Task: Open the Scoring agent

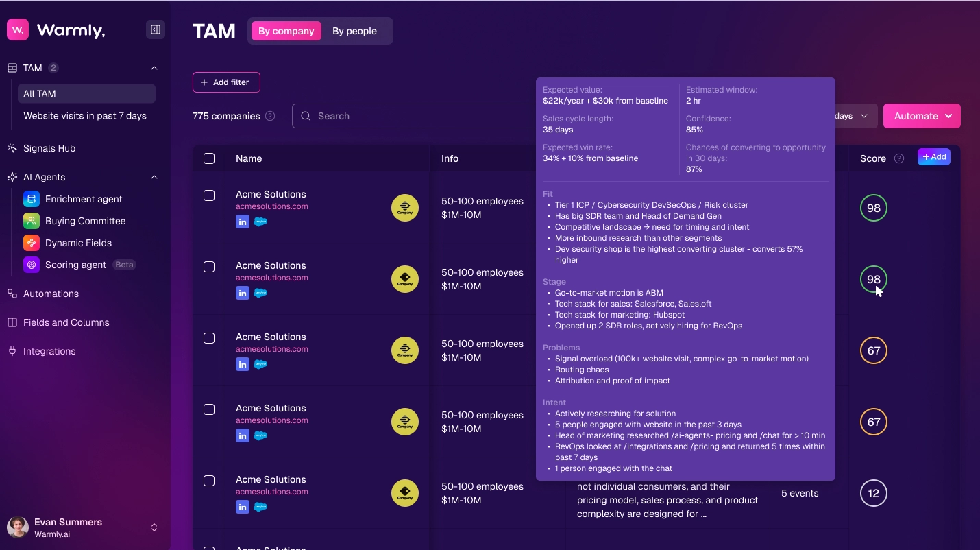Action: pos(75,265)
